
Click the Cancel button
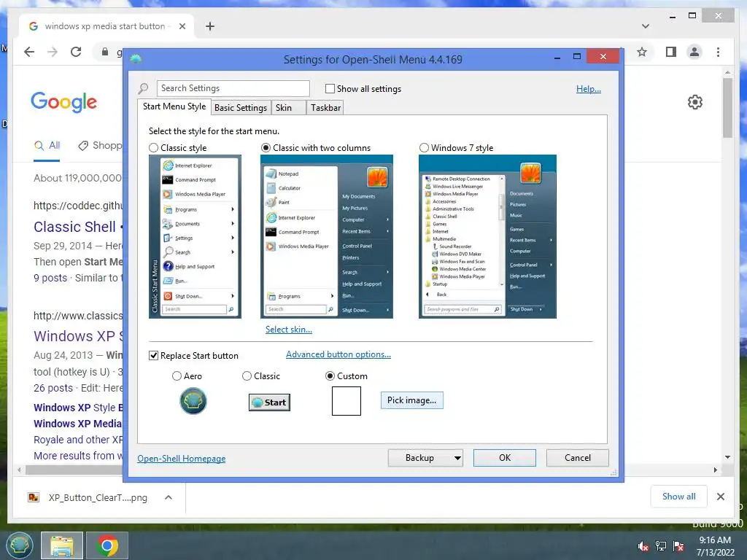(578, 458)
